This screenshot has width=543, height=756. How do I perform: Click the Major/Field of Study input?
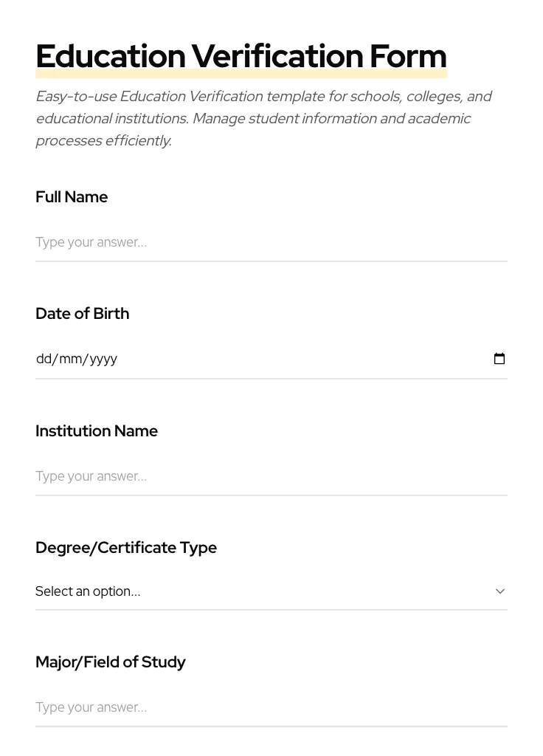coord(271,707)
